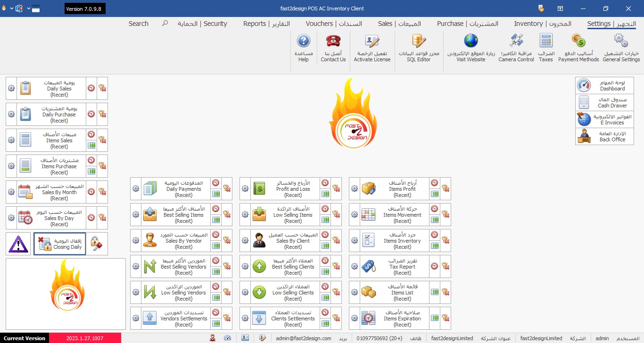Click the padlock and key icon
Viewport: 644px width, 343px height.
pyautogui.click(x=97, y=244)
